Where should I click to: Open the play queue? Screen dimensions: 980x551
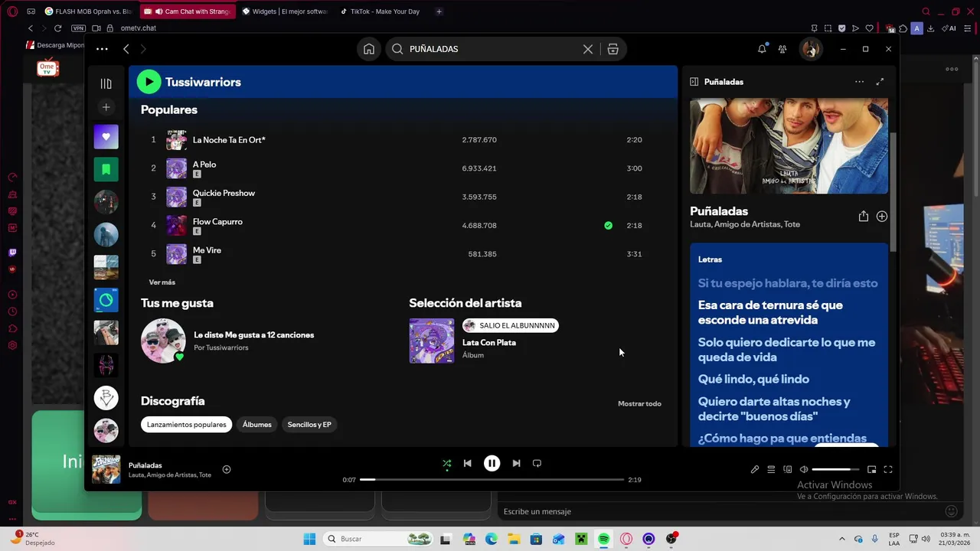771,470
